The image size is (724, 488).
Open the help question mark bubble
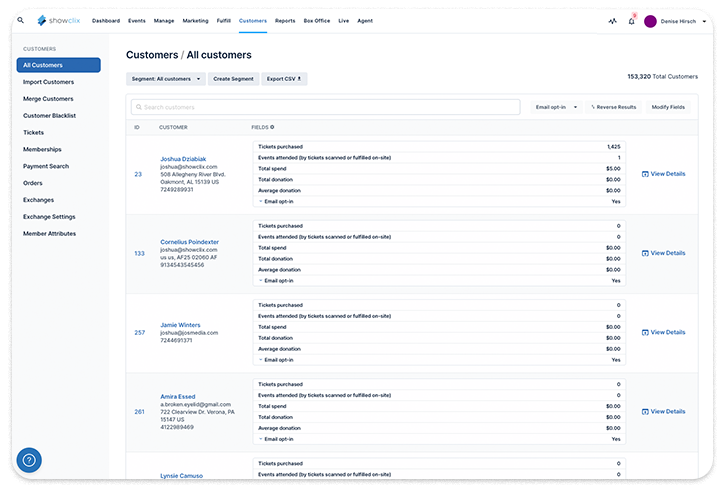(x=29, y=460)
